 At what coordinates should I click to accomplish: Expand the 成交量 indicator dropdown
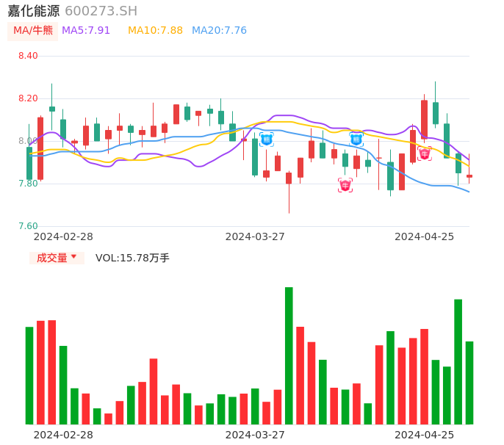click(x=57, y=258)
